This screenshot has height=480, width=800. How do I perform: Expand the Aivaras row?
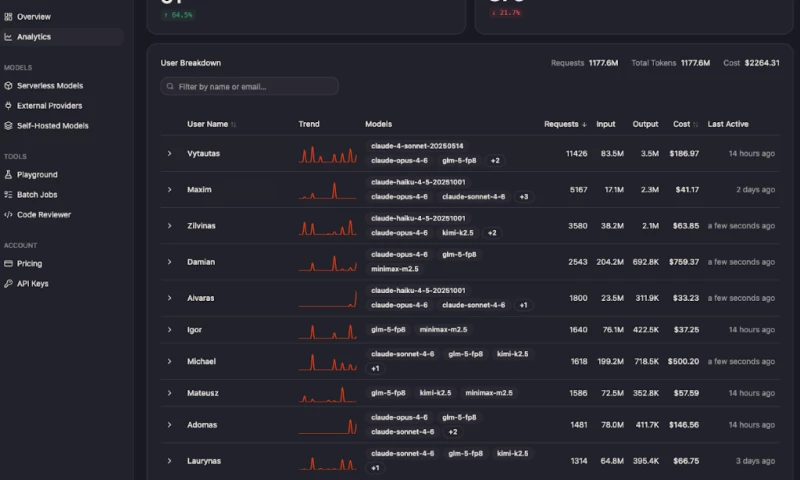click(x=169, y=298)
